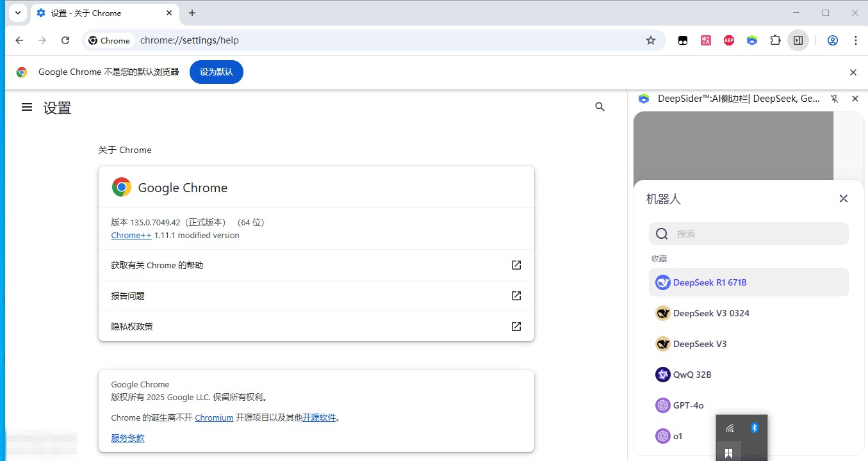This screenshot has height=461, width=868.
Task: Reload the page with the refresh icon
Action: 65,40
